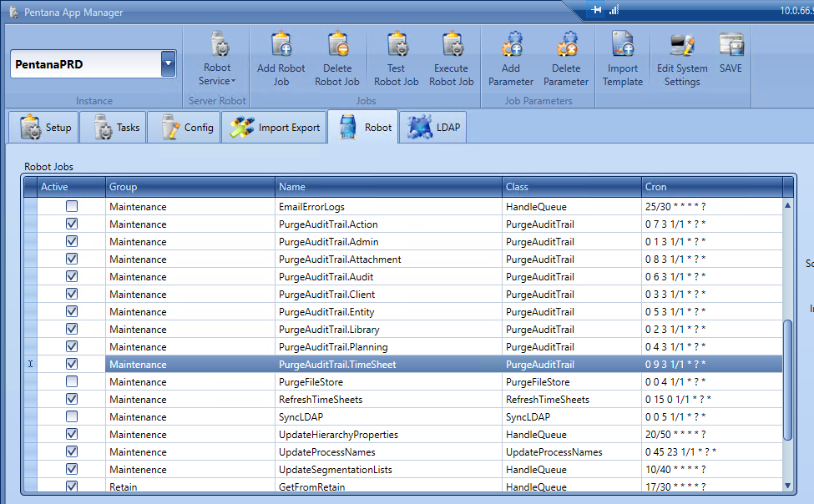Uncheck Active for PurgeAuditTrail.Action
Screen dimensions: 814x504
pos(72,224)
